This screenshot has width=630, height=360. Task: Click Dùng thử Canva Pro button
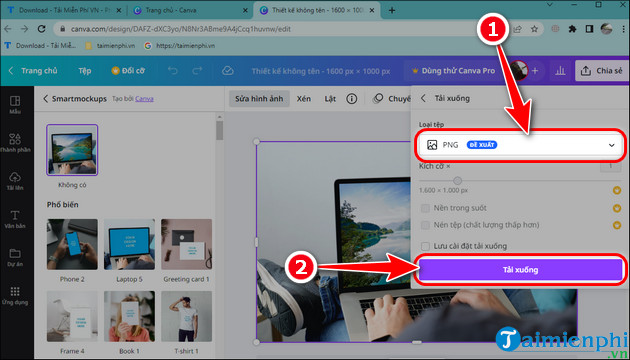pos(453,71)
